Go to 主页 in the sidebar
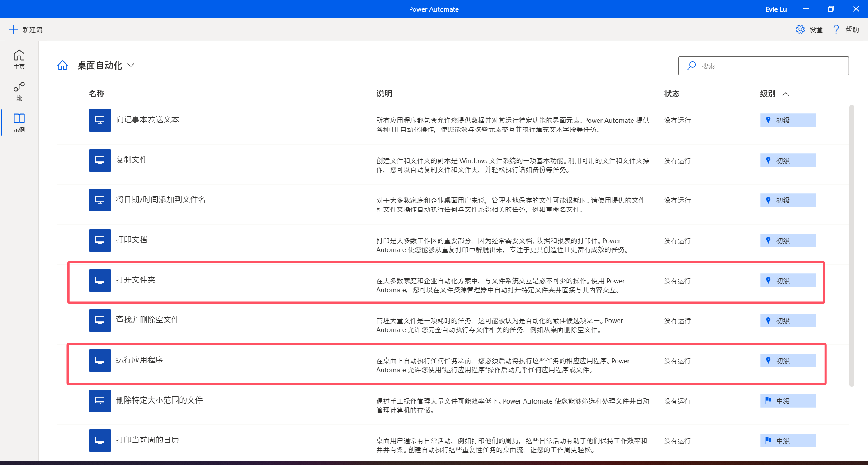This screenshot has height=465, width=868. [x=19, y=60]
